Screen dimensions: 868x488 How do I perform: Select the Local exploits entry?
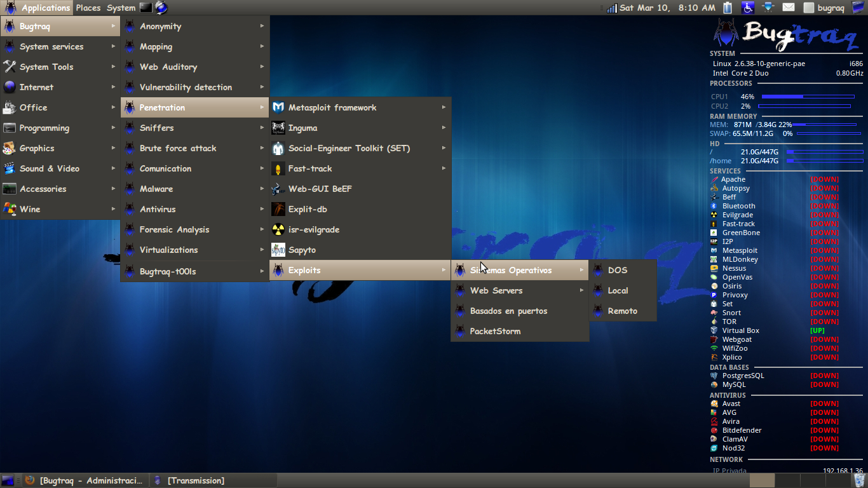click(x=623, y=290)
